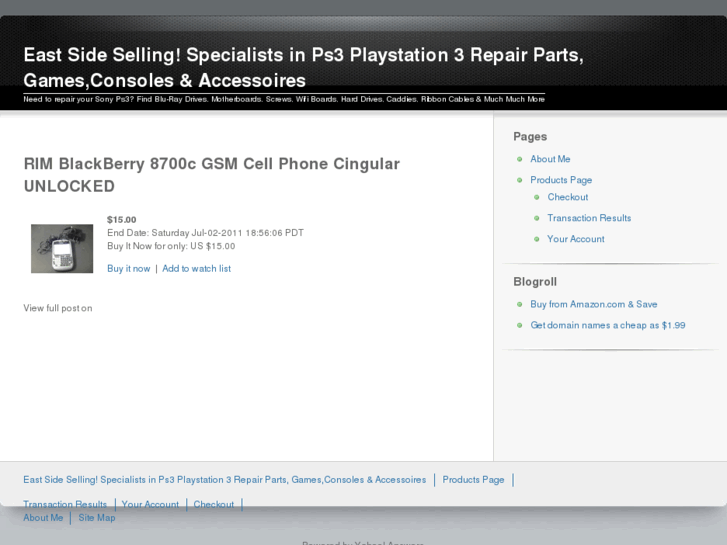Open the Get domain names cheap link
This screenshot has height=545, width=727.
pyautogui.click(x=607, y=325)
